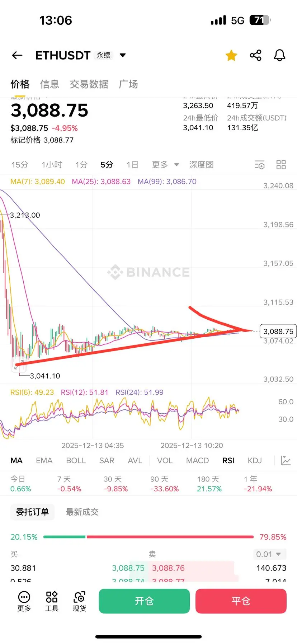Open the share icon
This screenshot has height=644, width=297.
pyautogui.click(x=255, y=55)
